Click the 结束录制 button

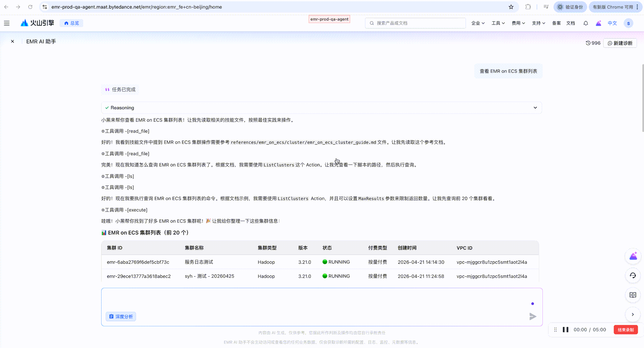coord(626,330)
